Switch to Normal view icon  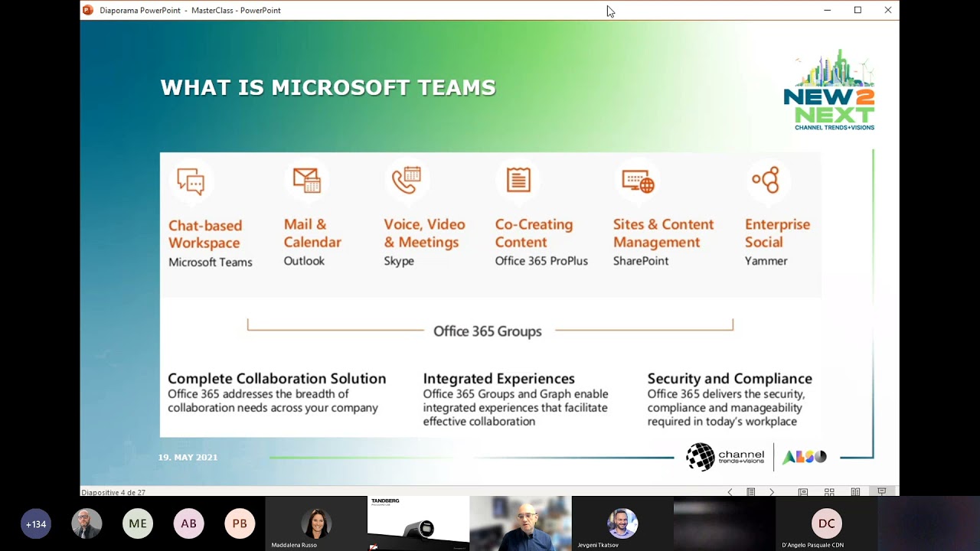[x=803, y=492]
